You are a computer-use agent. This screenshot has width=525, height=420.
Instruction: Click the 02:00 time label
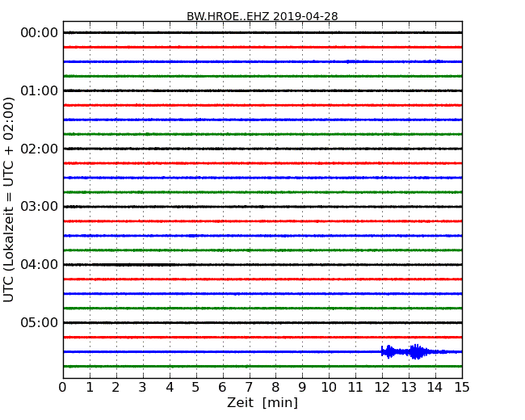[40, 149]
